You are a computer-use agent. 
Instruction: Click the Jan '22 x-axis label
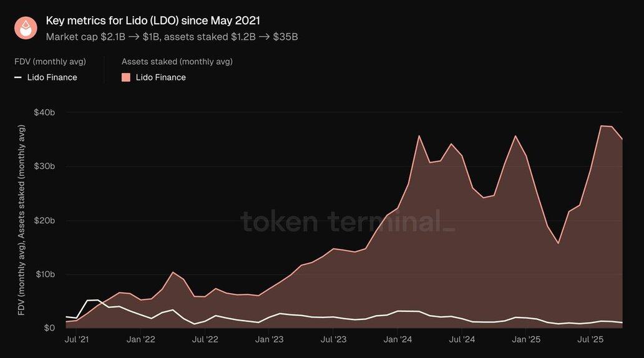pyautogui.click(x=140, y=340)
